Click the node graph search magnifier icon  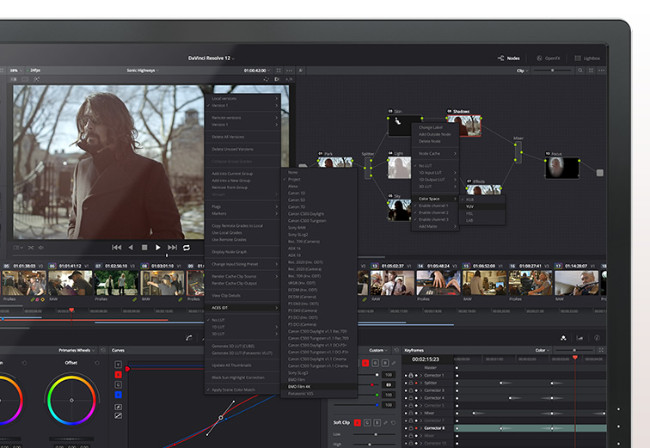click(x=580, y=70)
